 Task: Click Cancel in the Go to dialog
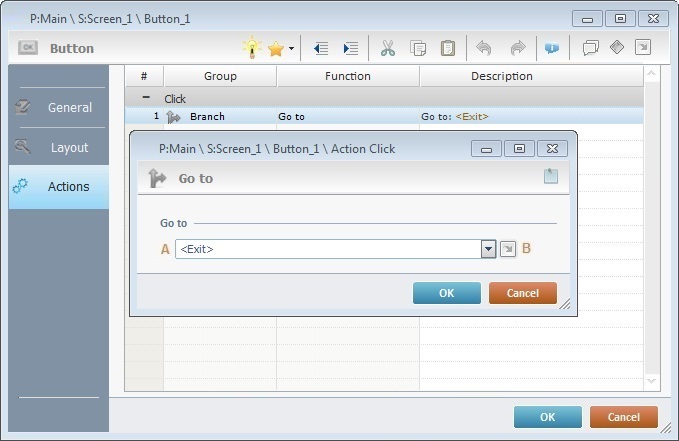(x=522, y=293)
